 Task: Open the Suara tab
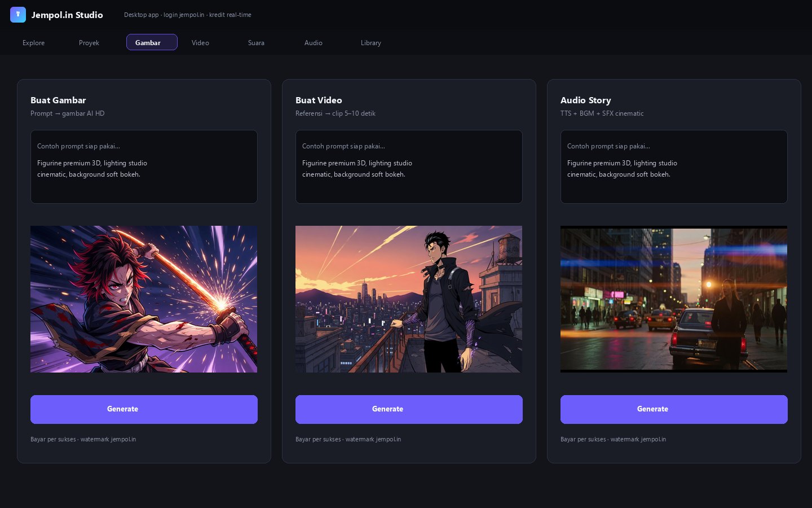click(x=256, y=43)
